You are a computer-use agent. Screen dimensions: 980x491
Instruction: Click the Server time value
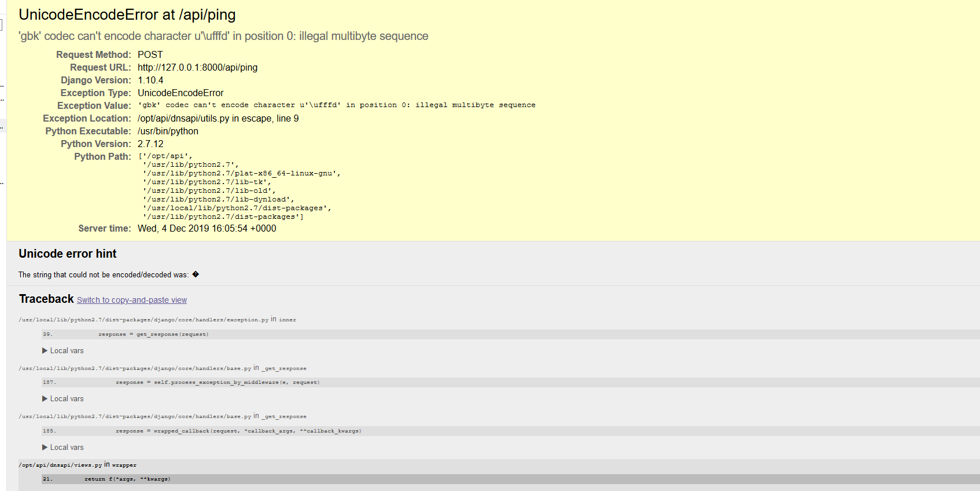click(207, 228)
